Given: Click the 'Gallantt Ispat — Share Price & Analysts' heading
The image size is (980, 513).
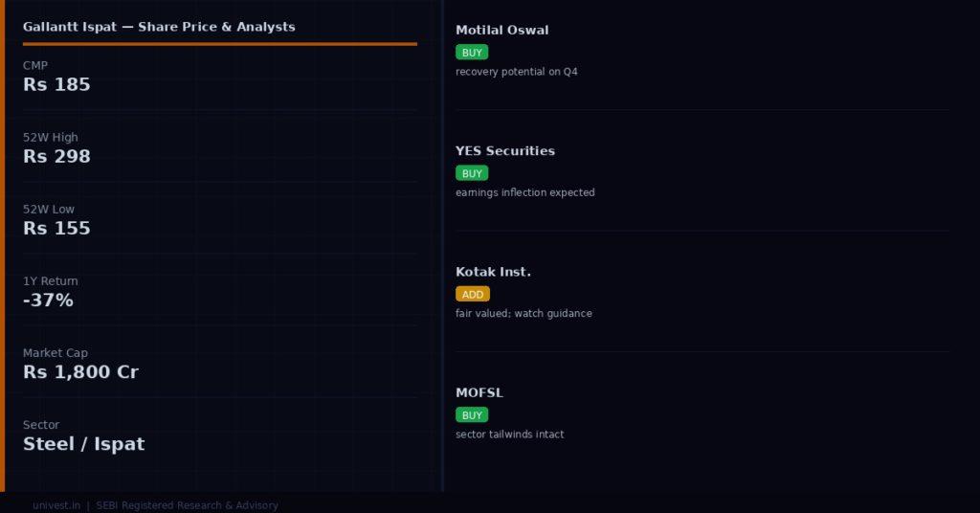Looking at the screenshot, I should [159, 27].
